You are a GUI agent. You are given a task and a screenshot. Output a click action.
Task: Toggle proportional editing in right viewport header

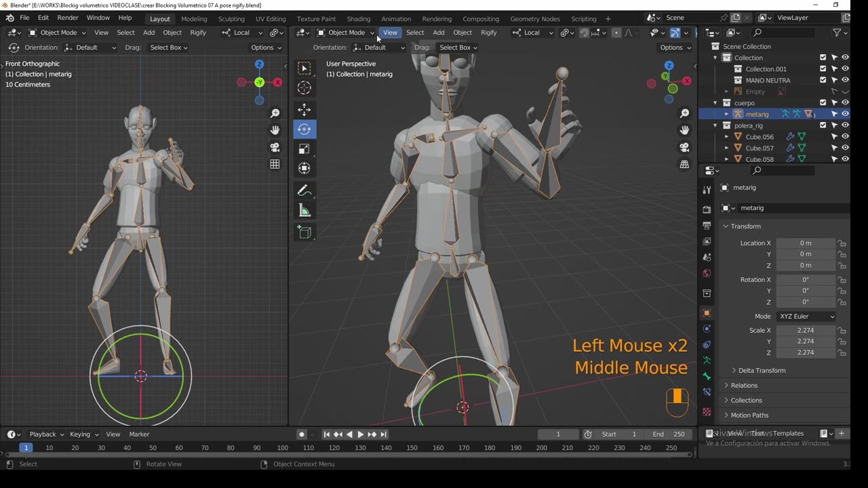tap(616, 33)
